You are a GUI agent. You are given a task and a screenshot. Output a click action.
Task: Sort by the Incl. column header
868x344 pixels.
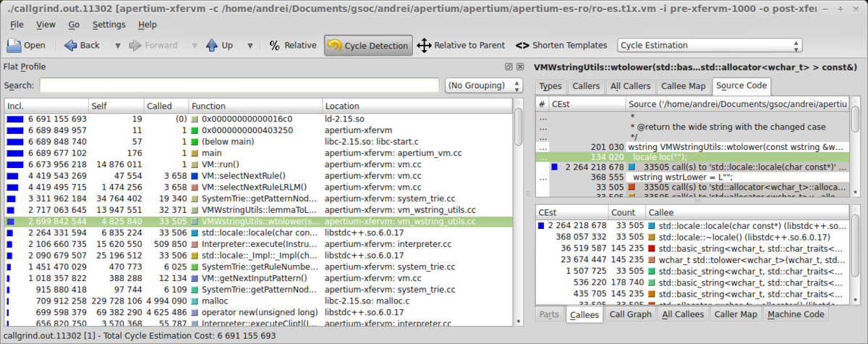(x=46, y=106)
